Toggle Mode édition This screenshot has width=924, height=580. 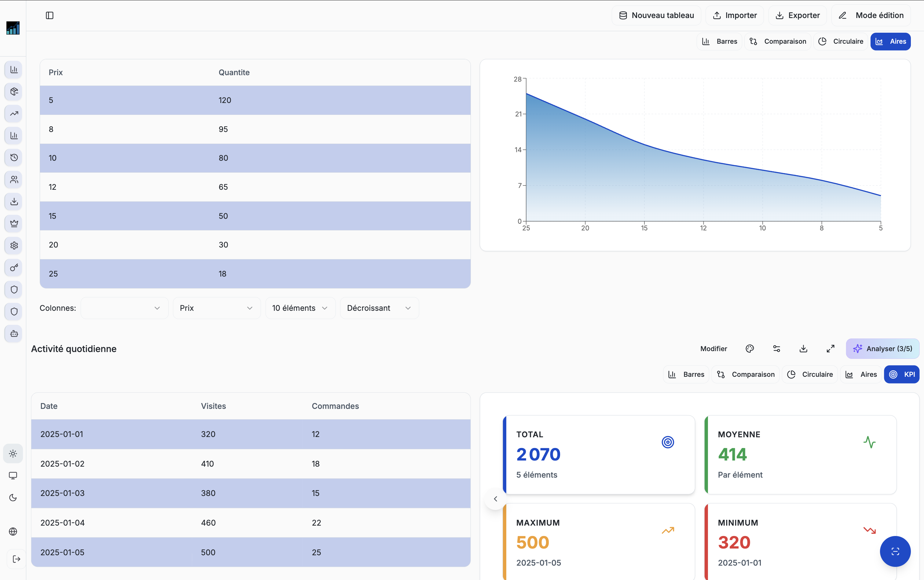(x=871, y=15)
